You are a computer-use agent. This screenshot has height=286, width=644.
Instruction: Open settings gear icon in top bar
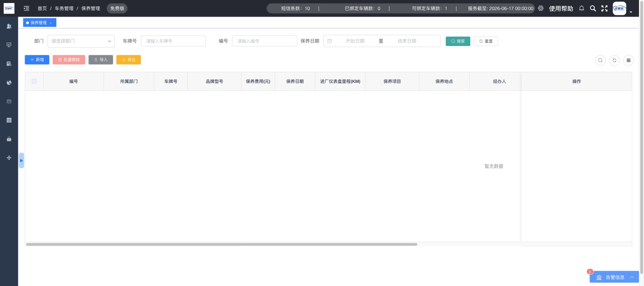541,8
